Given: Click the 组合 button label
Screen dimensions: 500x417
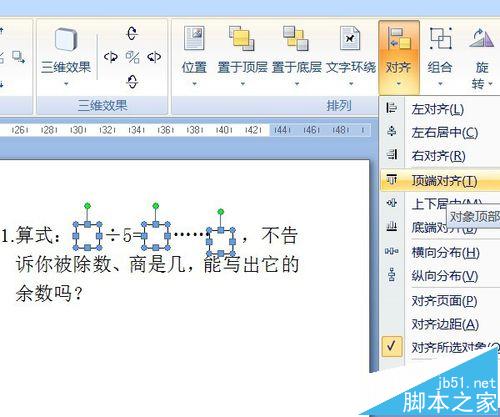Looking at the screenshot, I should coord(440,67).
